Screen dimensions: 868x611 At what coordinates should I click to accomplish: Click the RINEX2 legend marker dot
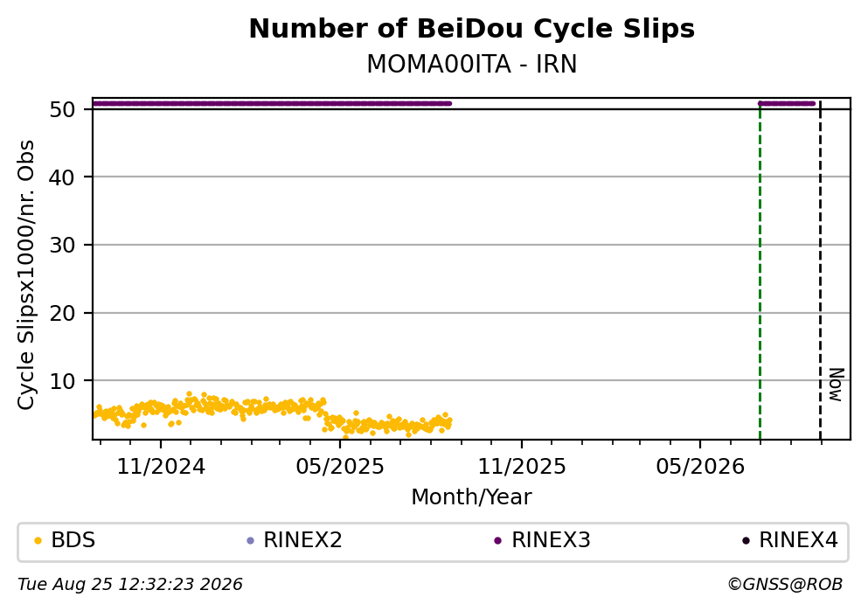click(250, 541)
